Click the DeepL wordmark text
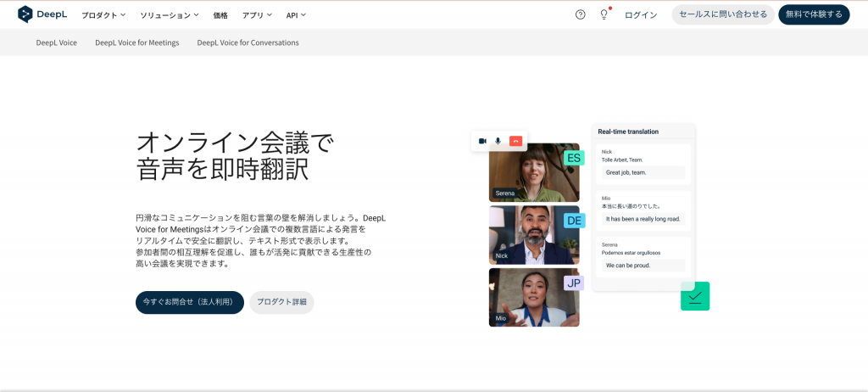The width and height of the screenshot is (868, 392). coord(52,15)
